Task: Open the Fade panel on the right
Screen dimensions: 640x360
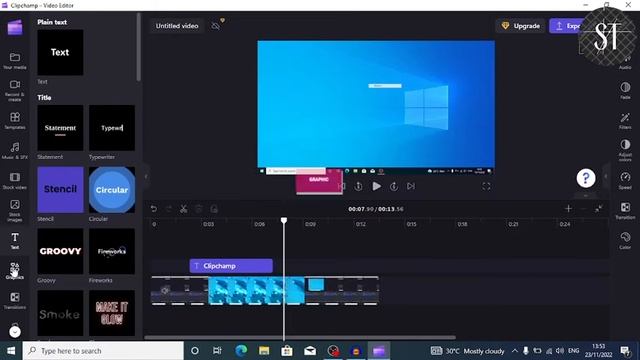Action: point(625,90)
